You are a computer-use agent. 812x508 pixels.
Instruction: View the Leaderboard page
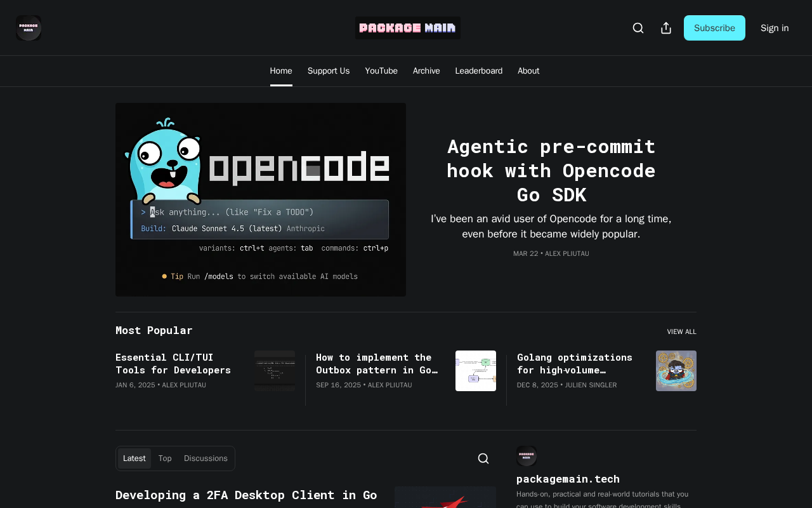pos(479,71)
